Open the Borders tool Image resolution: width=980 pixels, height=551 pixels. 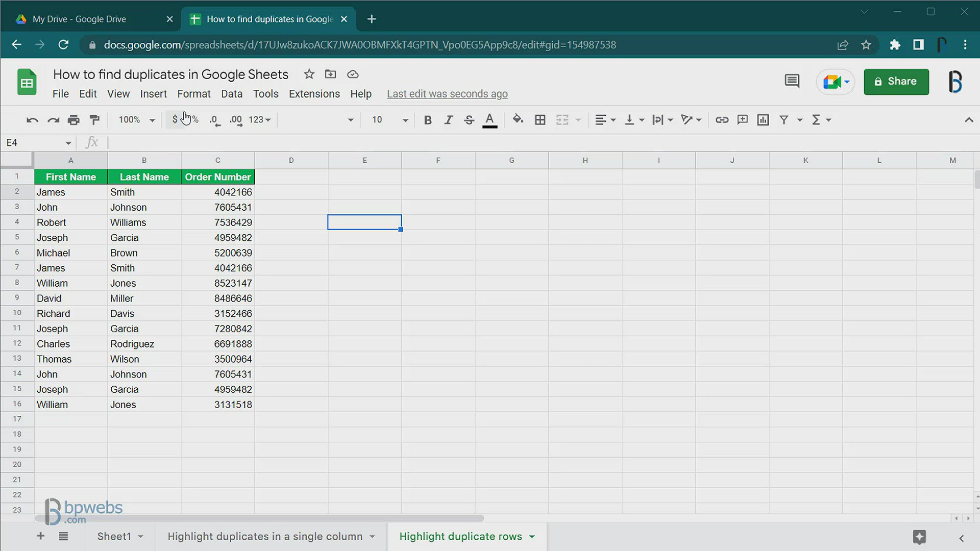click(x=540, y=120)
